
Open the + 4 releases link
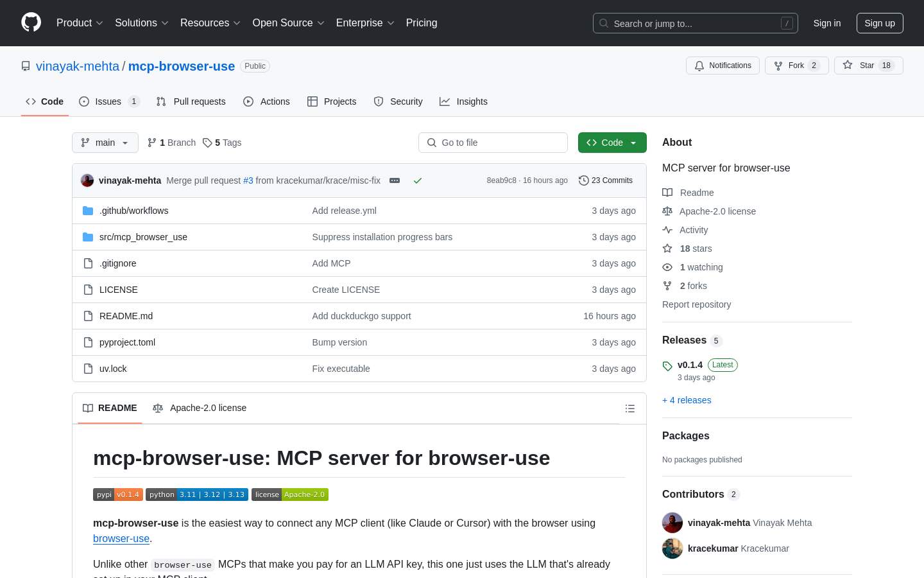point(687,400)
